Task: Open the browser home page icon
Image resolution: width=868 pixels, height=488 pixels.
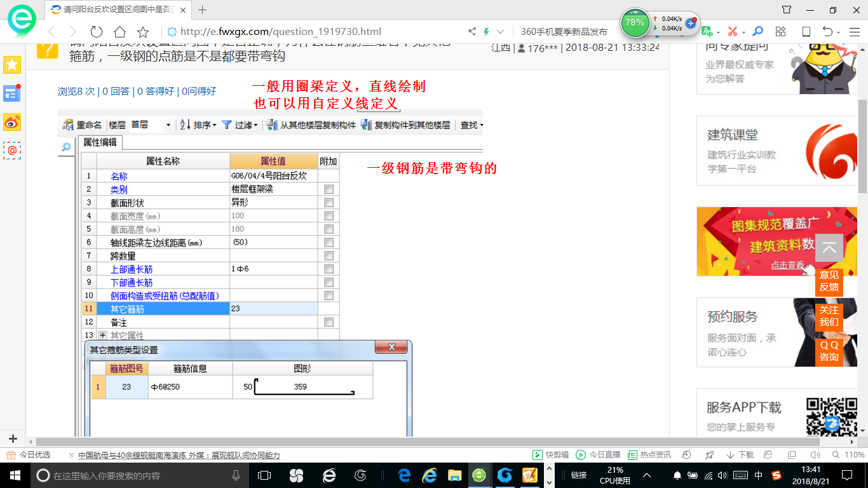Action: pos(119,32)
